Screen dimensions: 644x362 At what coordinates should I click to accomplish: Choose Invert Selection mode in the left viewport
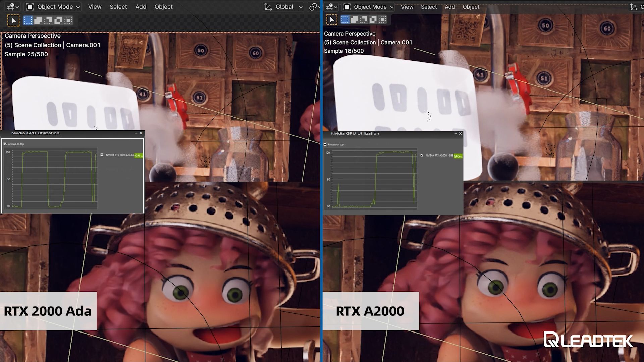[x=58, y=21]
